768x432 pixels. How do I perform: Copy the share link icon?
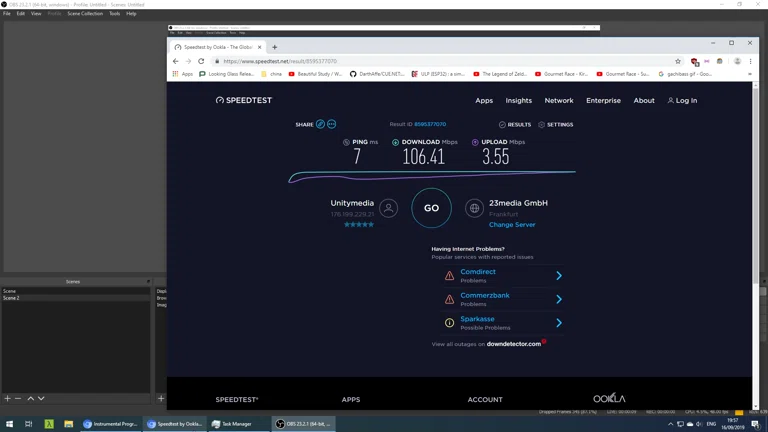[320, 124]
